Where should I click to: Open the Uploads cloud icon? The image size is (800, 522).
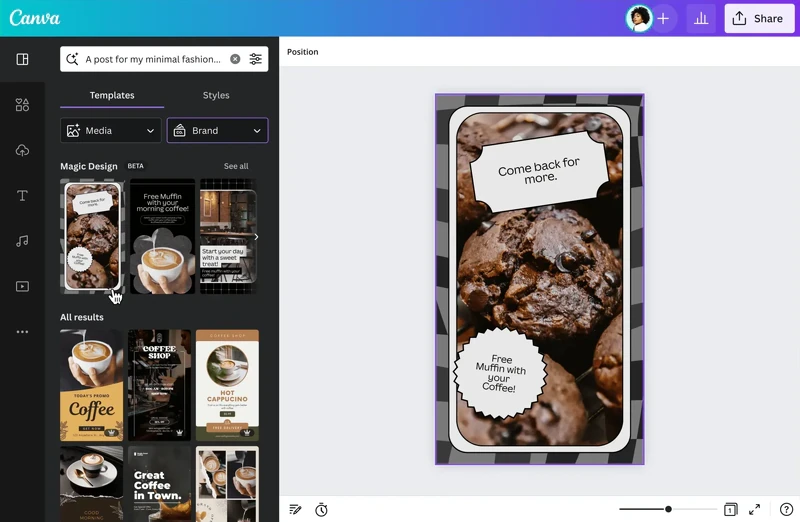[22, 150]
